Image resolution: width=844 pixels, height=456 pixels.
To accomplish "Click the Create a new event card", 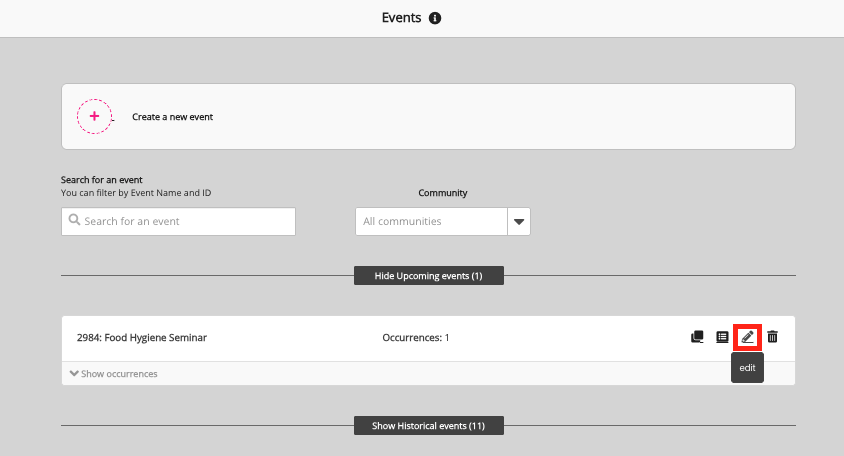I will click(500, 116).
